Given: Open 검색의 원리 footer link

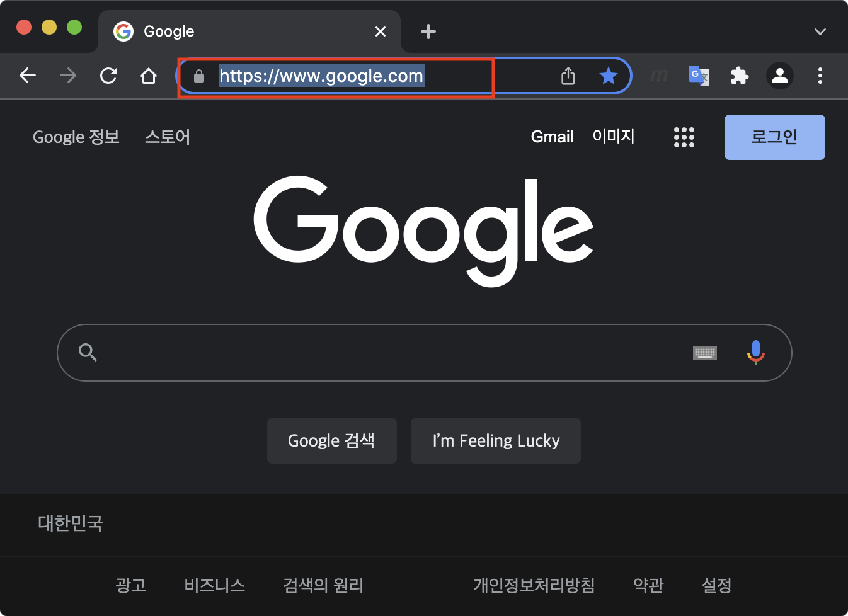Looking at the screenshot, I should point(323,585).
